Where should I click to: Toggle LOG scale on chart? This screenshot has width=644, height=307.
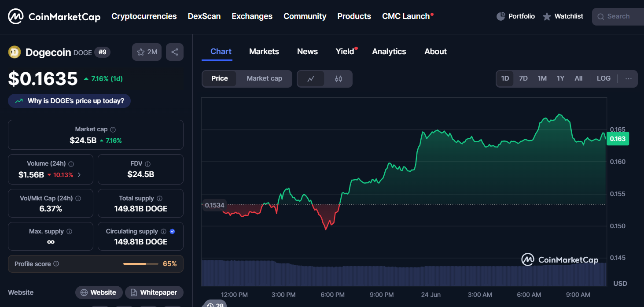(x=604, y=78)
